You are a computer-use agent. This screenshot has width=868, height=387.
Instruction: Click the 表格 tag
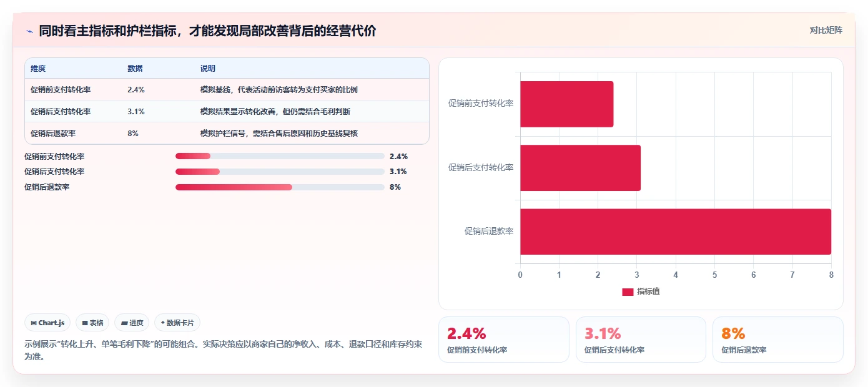pos(92,323)
